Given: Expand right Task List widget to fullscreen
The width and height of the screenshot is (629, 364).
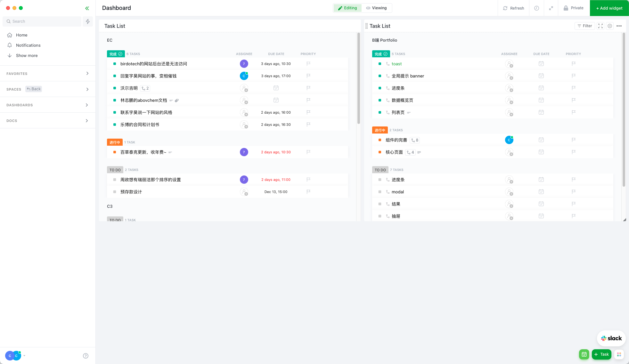Looking at the screenshot, I should [x=600, y=26].
